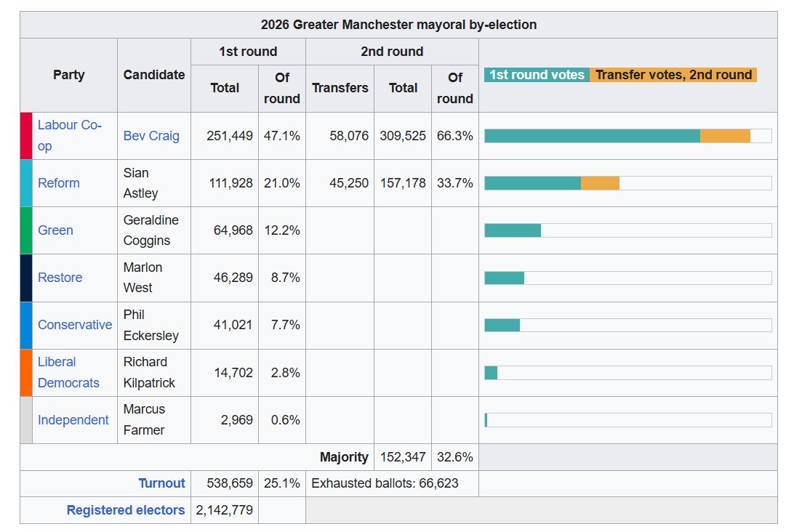Click the orange Liberal Democrats color cell
794x532 pixels.
[26, 373]
